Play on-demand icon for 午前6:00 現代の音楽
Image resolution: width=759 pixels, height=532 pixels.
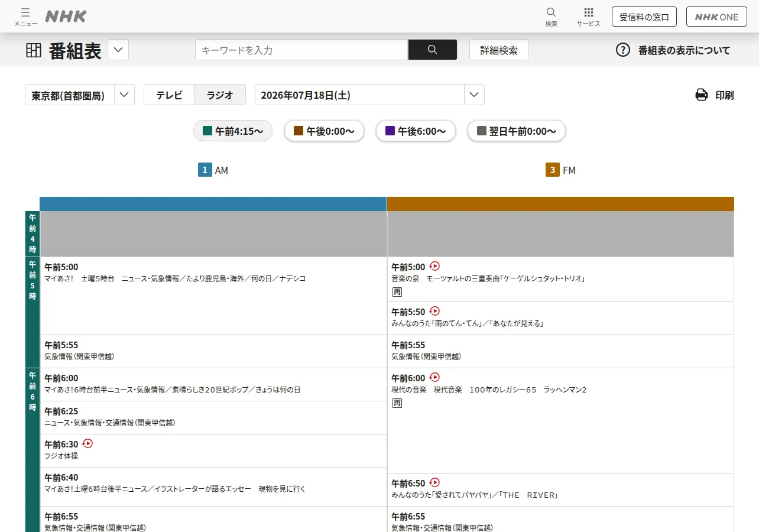[x=434, y=377]
